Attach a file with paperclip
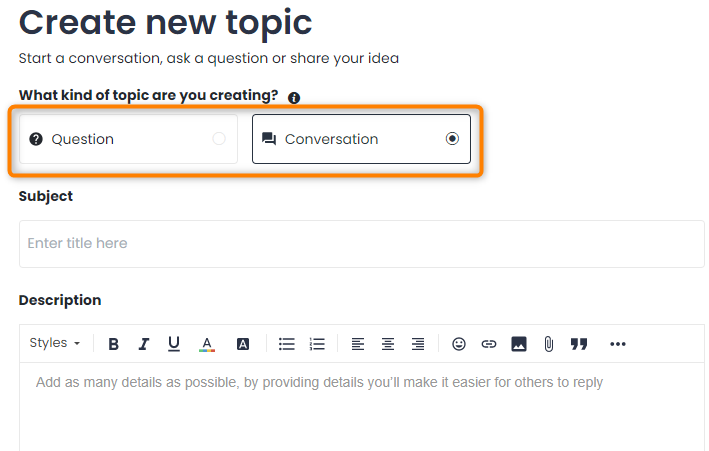 [548, 344]
